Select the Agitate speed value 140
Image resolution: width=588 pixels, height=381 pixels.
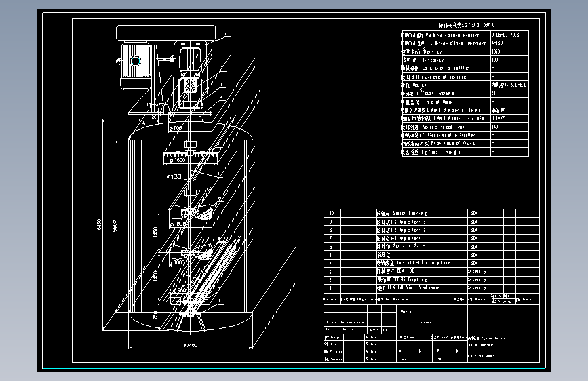point(509,127)
